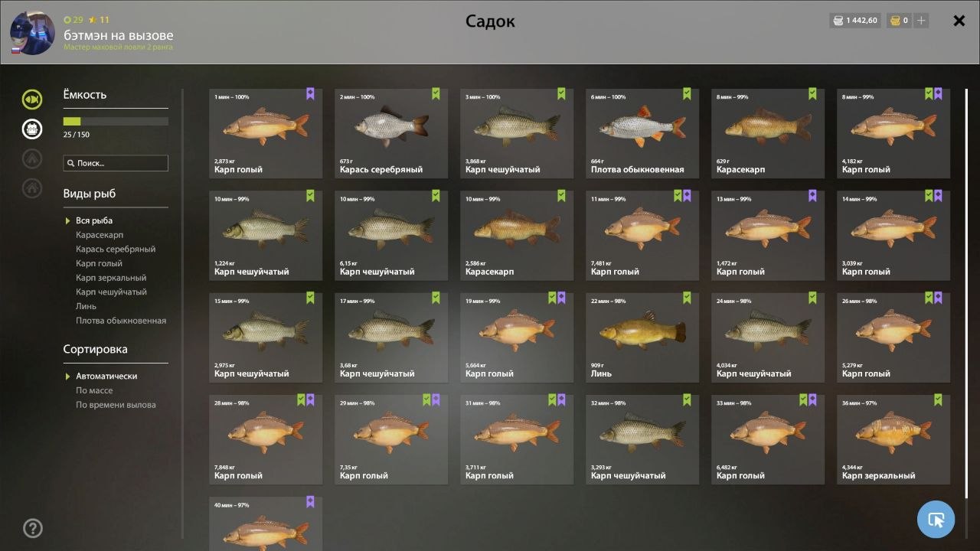Filter by Карп зеркальный species
Viewport: 980px width, 551px height.
(x=111, y=278)
